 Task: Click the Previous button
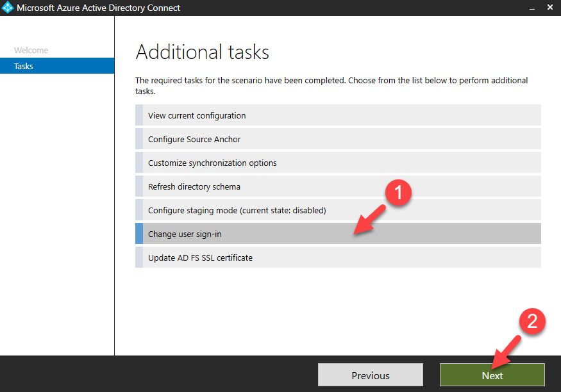click(x=371, y=375)
